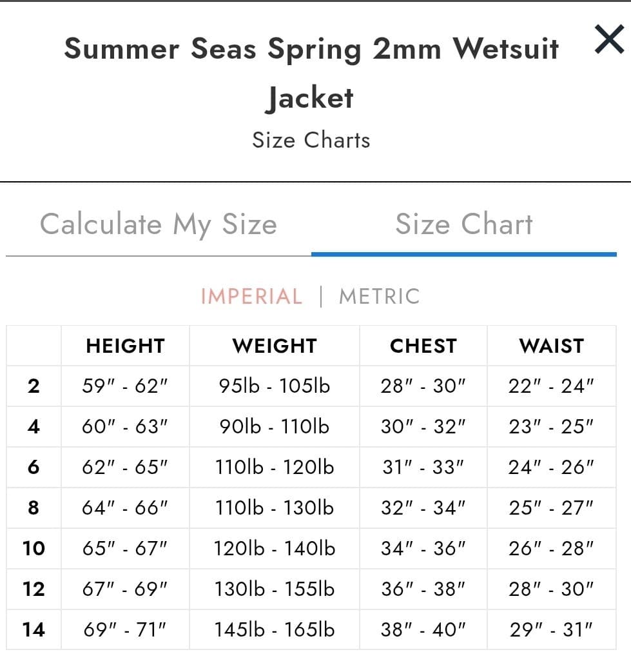Screen dimensions: 631x672
Task: Switch to the Calculate My Size tab
Action: click(159, 224)
